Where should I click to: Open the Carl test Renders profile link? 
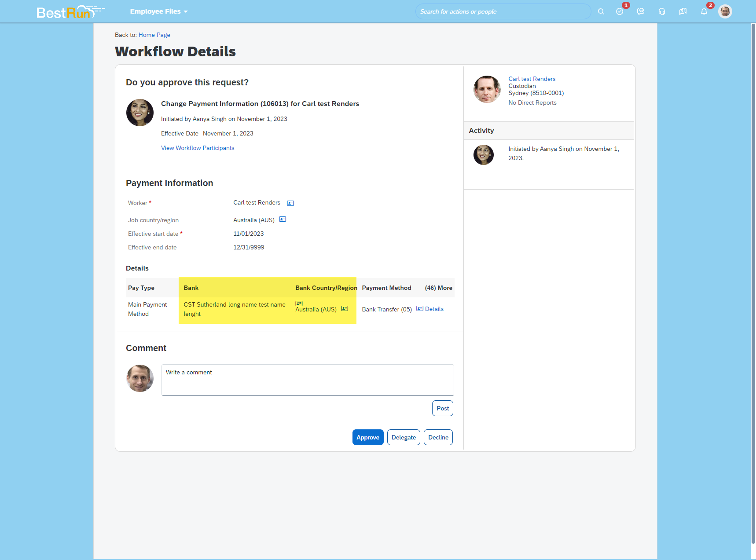tap(532, 79)
